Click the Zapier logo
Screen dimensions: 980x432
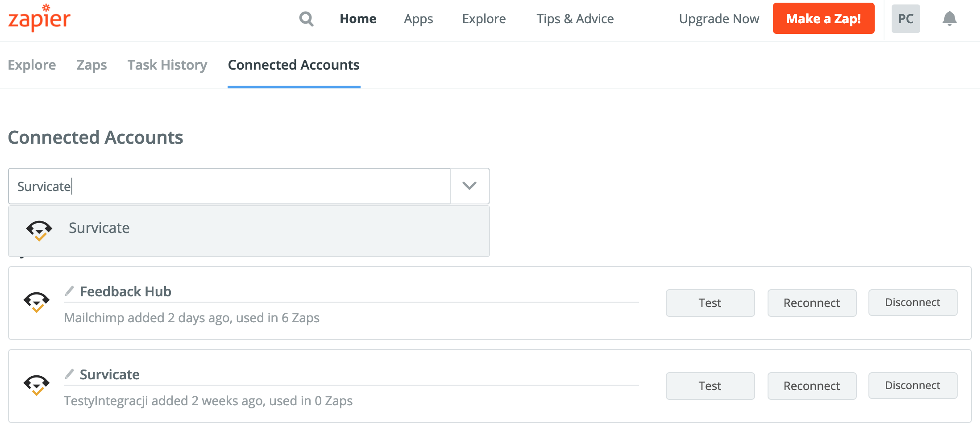tap(39, 18)
